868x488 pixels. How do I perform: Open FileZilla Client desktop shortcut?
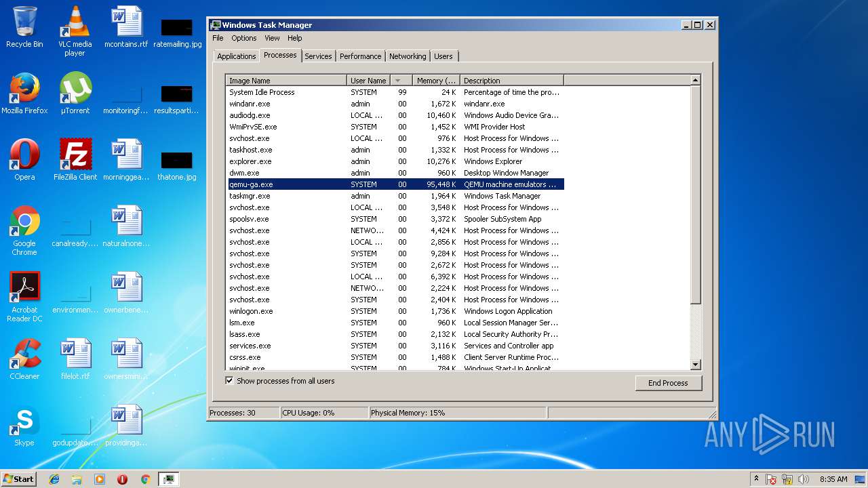(75, 160)
